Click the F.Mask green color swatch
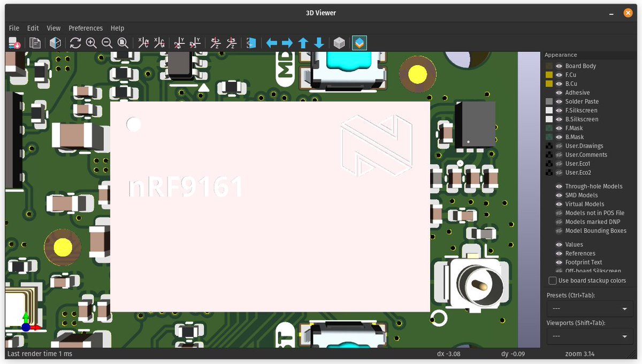642x364 pixels. 549,128
